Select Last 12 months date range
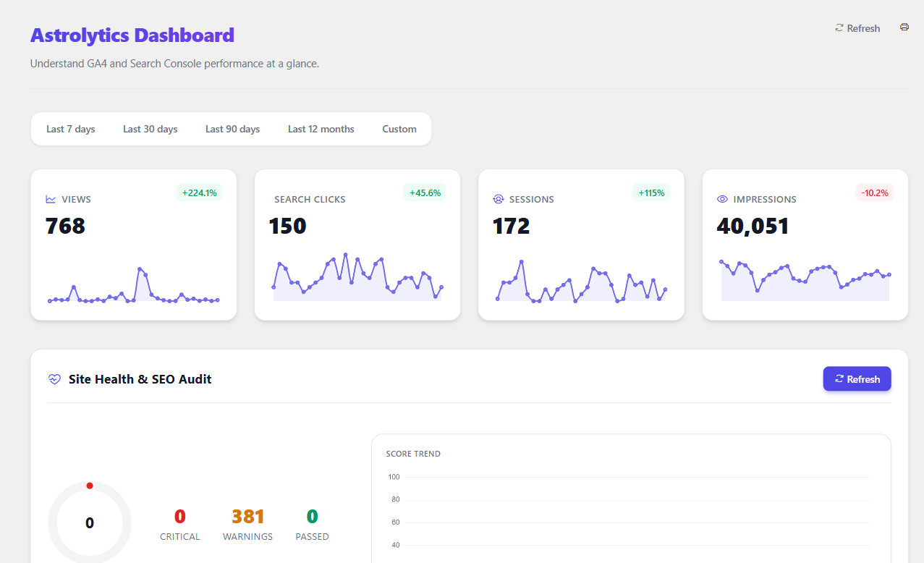 click(321, 129)
